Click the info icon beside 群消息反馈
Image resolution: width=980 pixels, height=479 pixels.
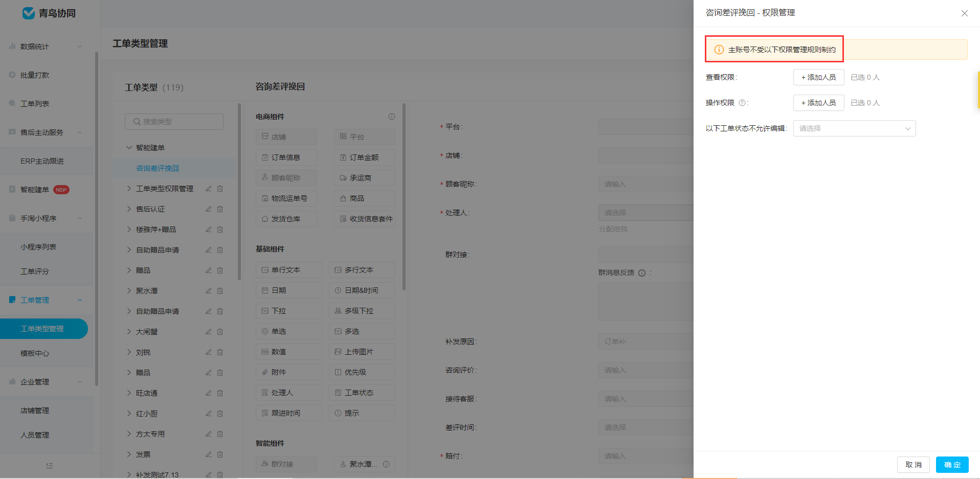click(x=642, y=273)
